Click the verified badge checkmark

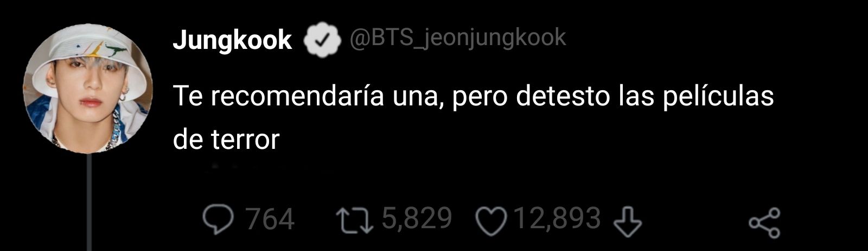coord(321,40)
